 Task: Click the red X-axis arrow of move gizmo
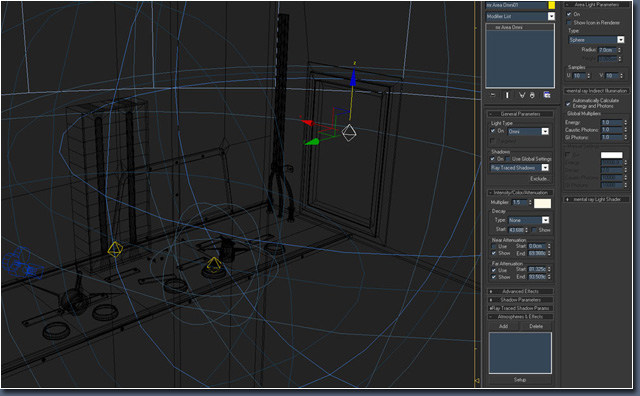click(307, 122)
